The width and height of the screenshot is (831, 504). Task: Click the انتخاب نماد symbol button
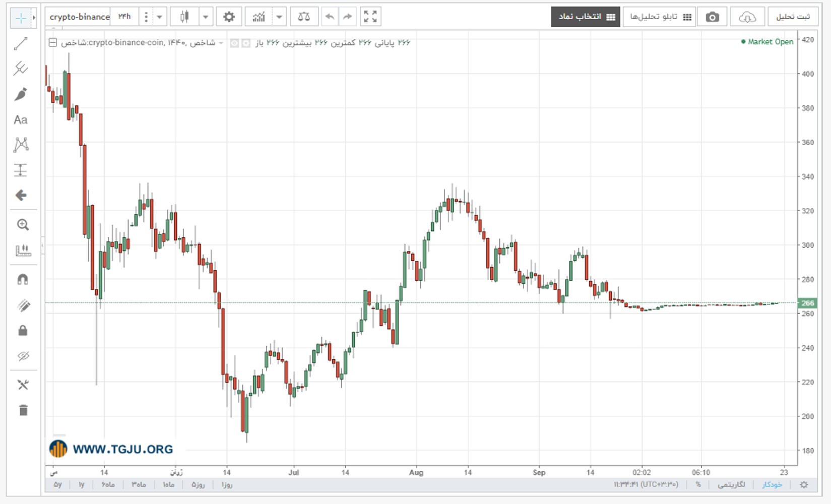tap(586, 17)
